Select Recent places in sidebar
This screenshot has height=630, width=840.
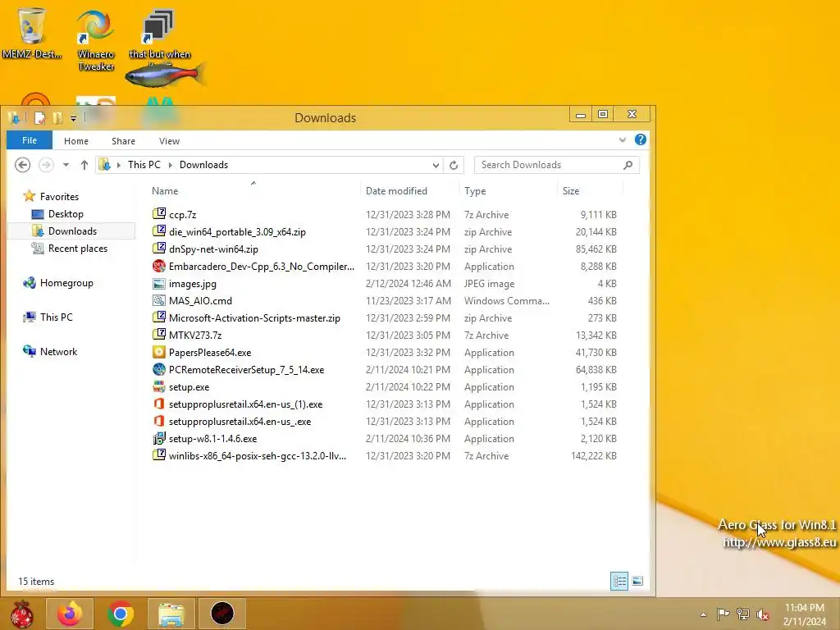[x=78, y=249]
